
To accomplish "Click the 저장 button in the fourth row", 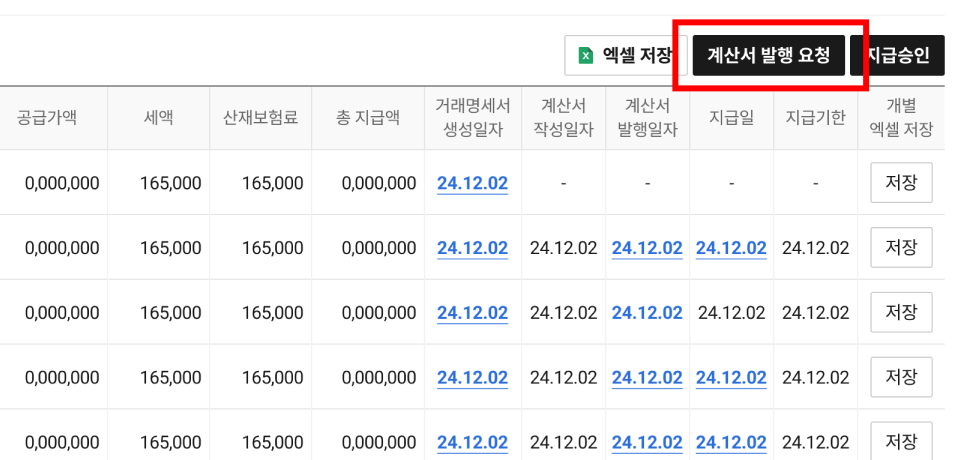I will (901, 377).
